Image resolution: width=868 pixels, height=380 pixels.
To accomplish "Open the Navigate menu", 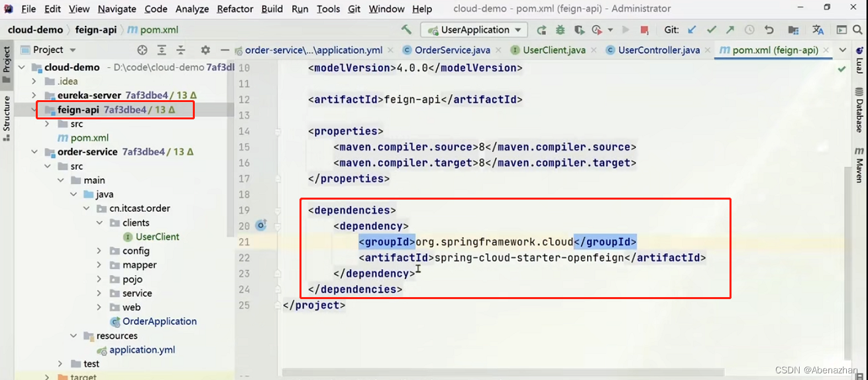I will tap(118, 9).
